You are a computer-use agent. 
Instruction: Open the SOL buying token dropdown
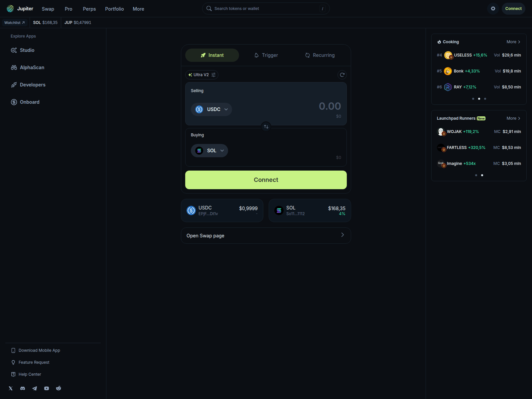[x=209, y=151]
